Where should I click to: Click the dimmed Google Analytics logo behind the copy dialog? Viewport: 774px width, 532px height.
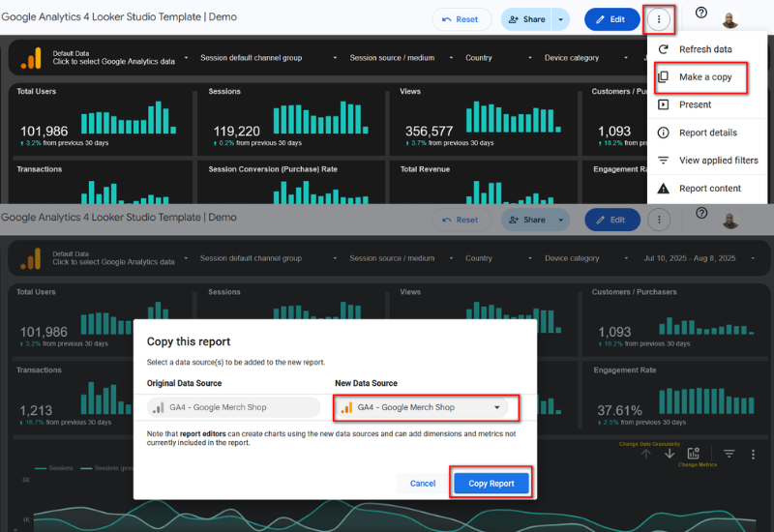pyautogui.click(x=31, y=258)
